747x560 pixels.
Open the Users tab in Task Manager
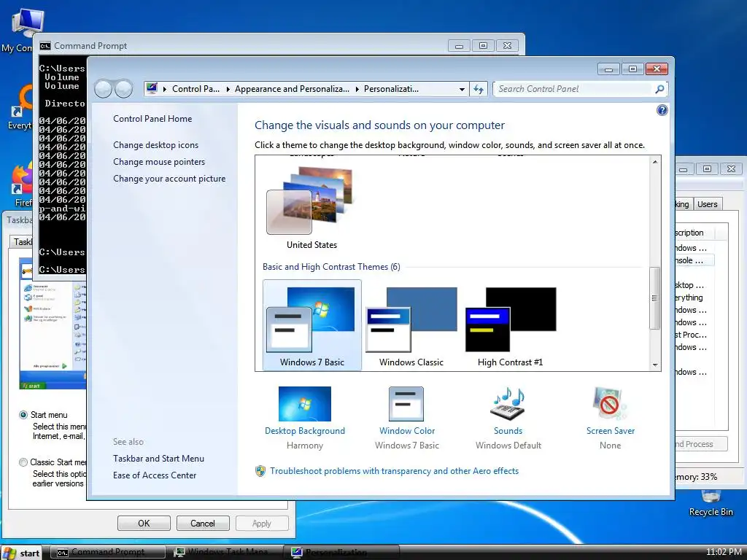(708, 204)
